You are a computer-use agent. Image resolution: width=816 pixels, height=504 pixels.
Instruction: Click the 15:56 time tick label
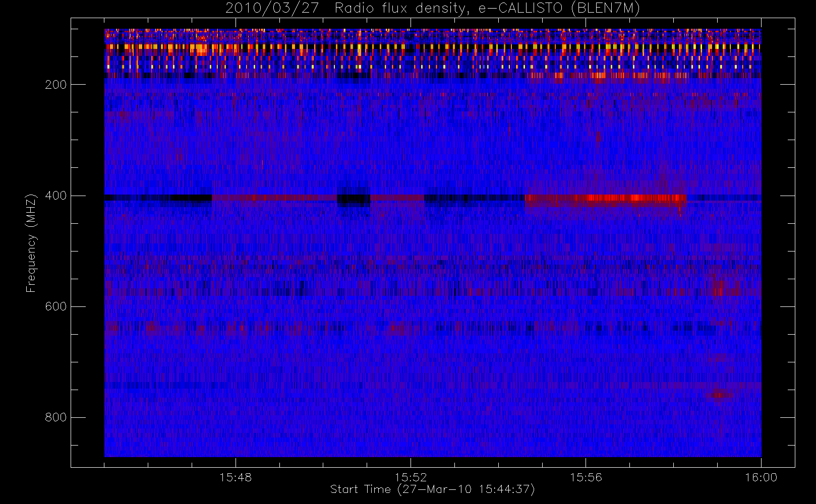586,477
